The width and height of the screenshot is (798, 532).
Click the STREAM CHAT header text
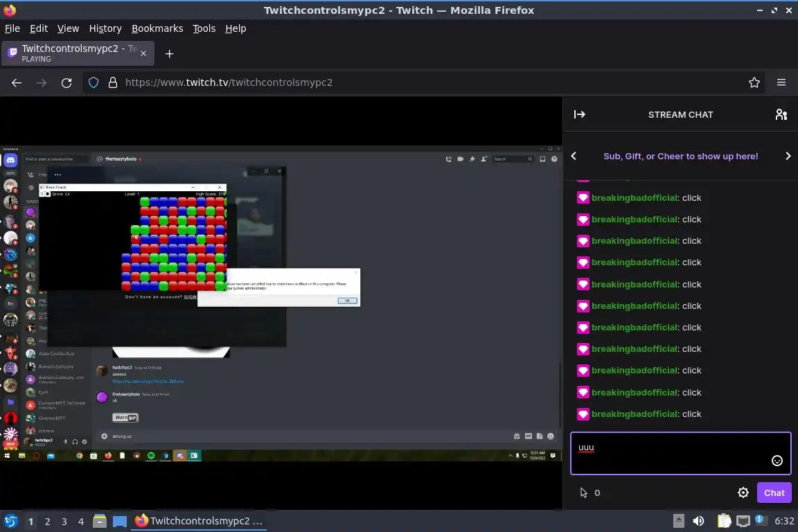point(680,114)
